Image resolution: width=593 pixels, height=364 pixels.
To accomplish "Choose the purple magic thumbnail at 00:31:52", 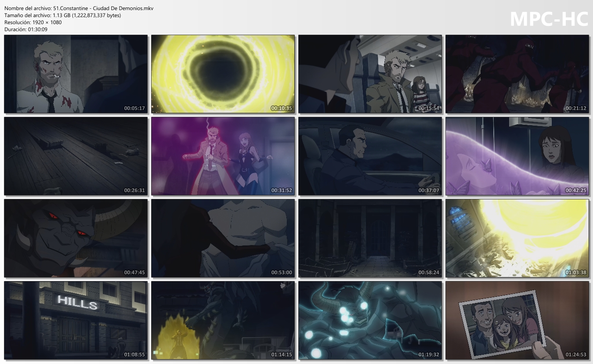I will point(223,156).
